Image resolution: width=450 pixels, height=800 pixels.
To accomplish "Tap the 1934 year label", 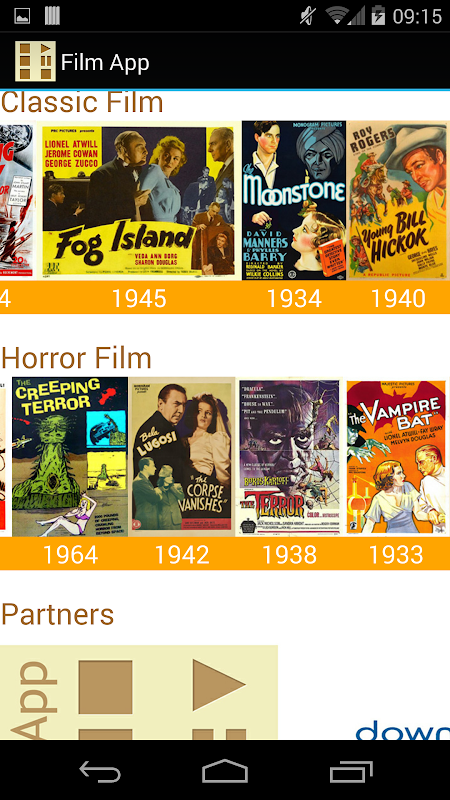I will pyautogui.click(x=294, y=298).
